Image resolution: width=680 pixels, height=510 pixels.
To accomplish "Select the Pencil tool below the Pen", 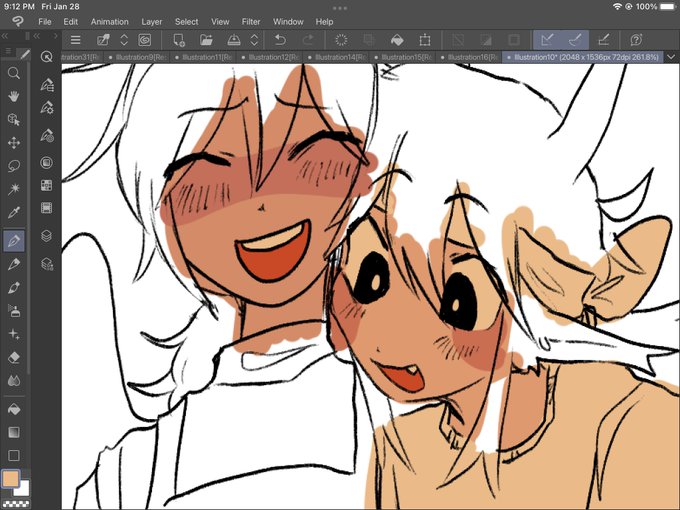I will pyautogui.click(x=14, y=264).
